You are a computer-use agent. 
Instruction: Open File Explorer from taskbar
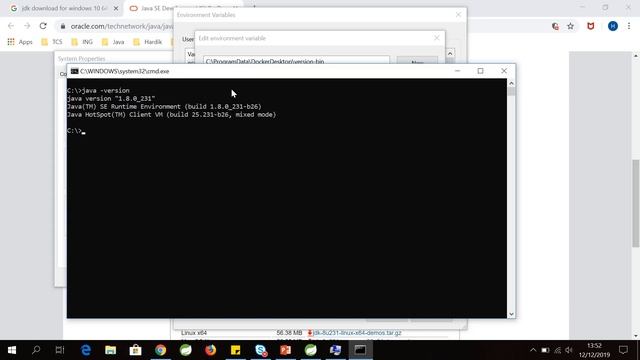(x=111, y=350)
